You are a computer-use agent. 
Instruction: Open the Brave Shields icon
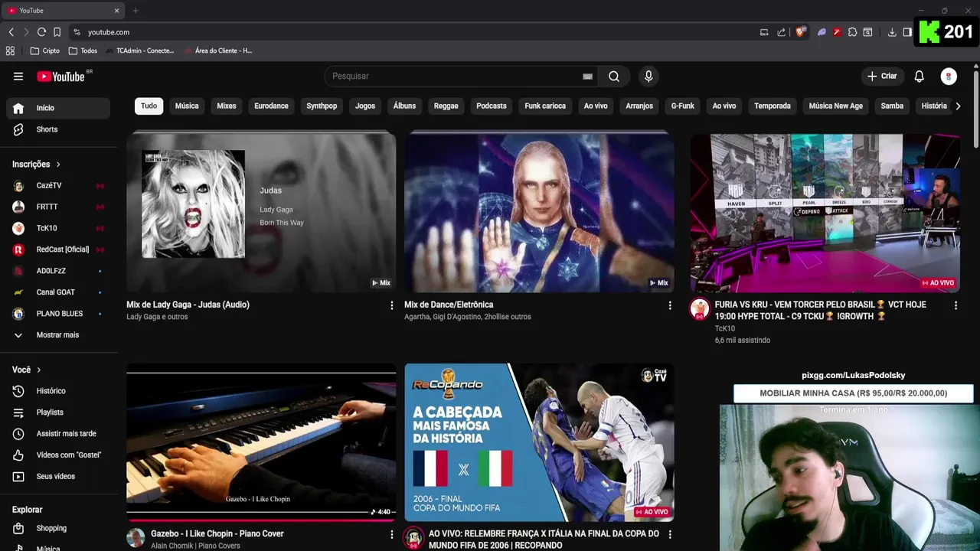click(801, 32)
